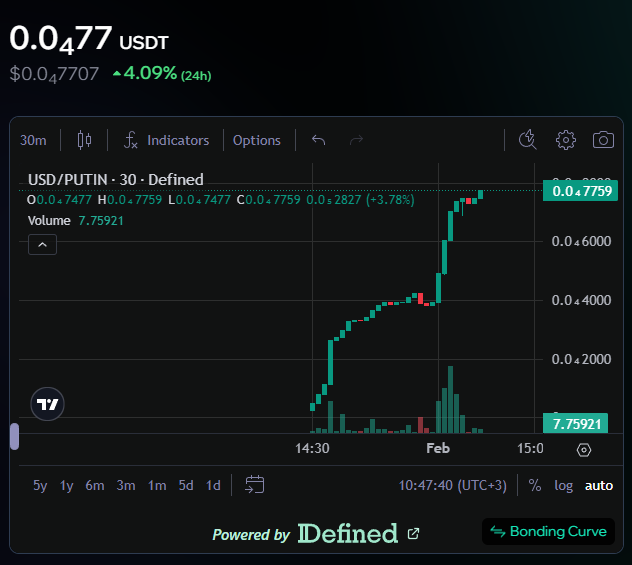Viewport: 632px width, 565px height.
Task: Click the Feb time axis label
Action: (x=438, y=448)
